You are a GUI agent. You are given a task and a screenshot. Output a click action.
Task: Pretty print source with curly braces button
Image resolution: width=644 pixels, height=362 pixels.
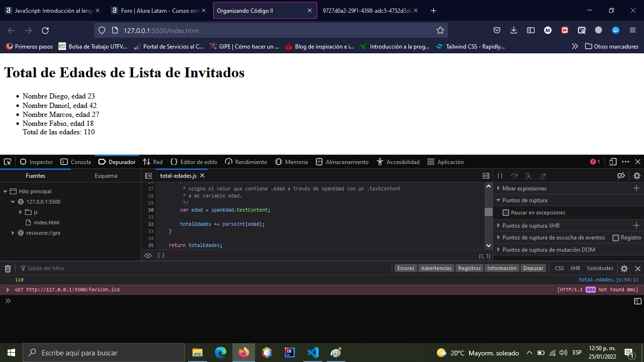click(161, 255)
